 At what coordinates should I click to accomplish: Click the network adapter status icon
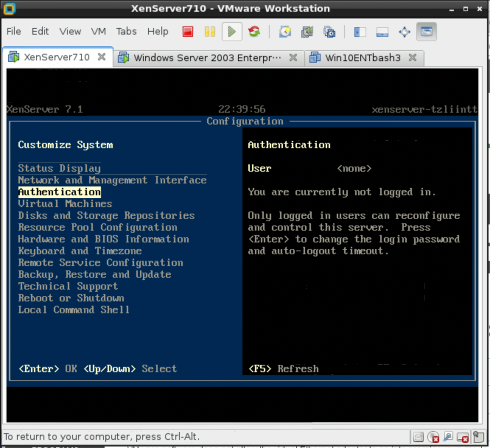tap(448, 437)
